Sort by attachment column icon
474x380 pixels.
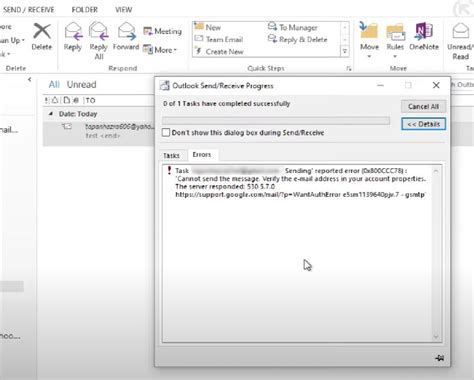(x=76, y=100)
